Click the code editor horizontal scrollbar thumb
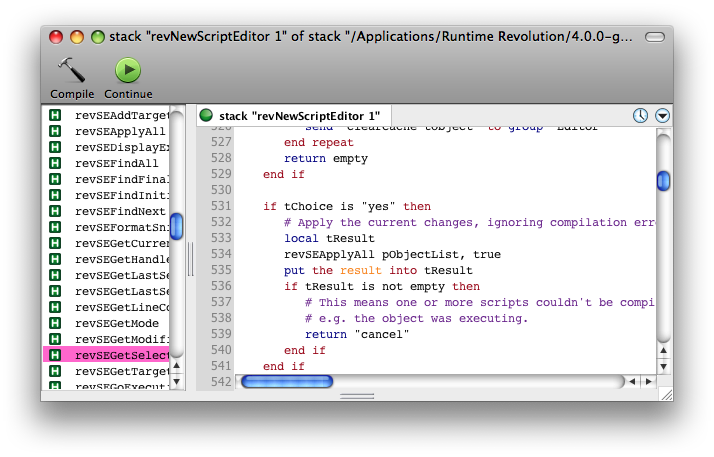Screen dimensions: 714x457 tap(286, 381)
